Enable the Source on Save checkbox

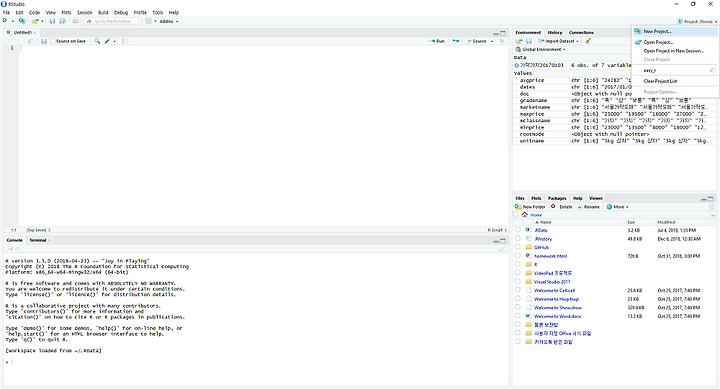tap(52, 41)
